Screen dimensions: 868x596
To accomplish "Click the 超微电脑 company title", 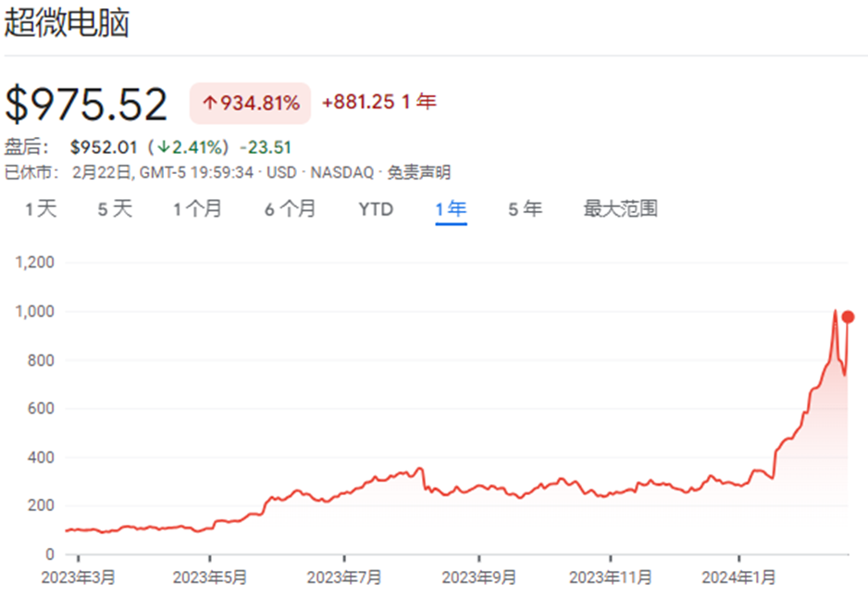I will (67, 25).
